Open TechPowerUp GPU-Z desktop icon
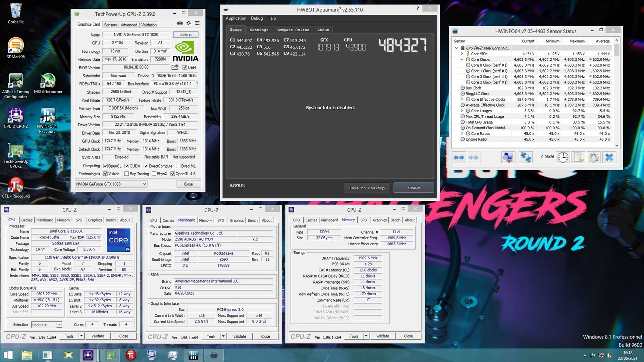The height and width of the screenshot is (362, 644). pos(16,156)
